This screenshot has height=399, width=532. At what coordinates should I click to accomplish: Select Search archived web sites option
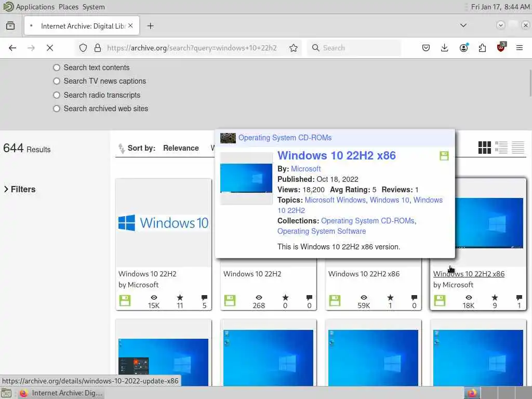click(x=57, y=109)
